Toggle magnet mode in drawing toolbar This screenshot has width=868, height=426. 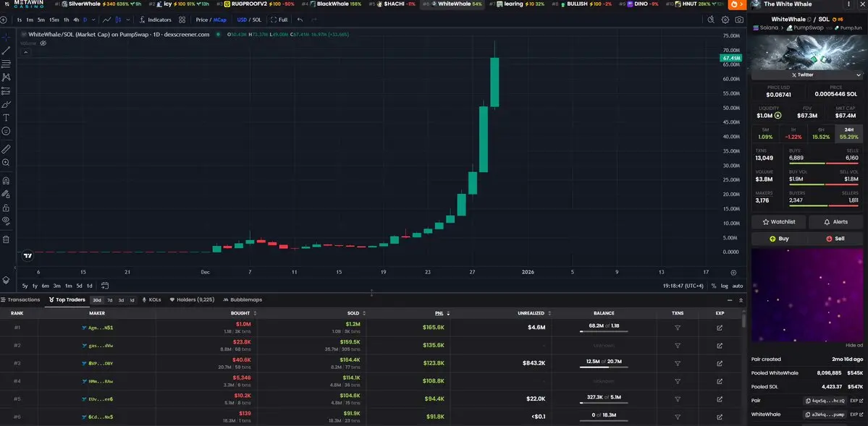tap(6, 180)
